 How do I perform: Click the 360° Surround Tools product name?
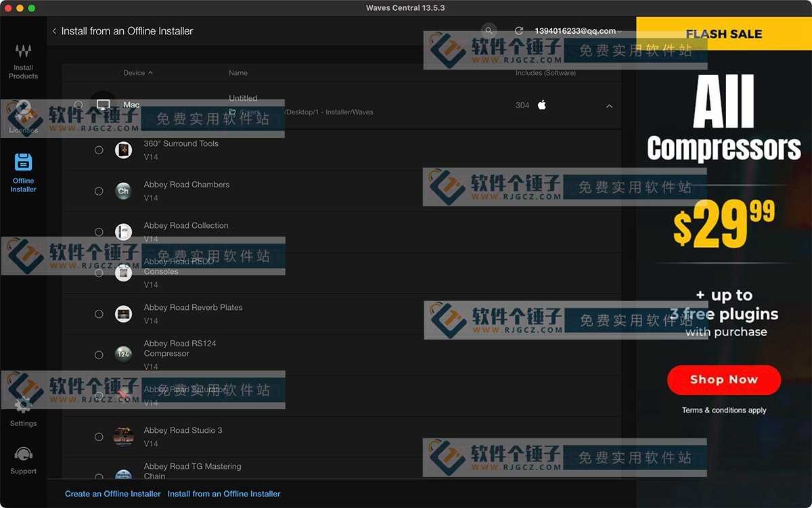[181, 143]
